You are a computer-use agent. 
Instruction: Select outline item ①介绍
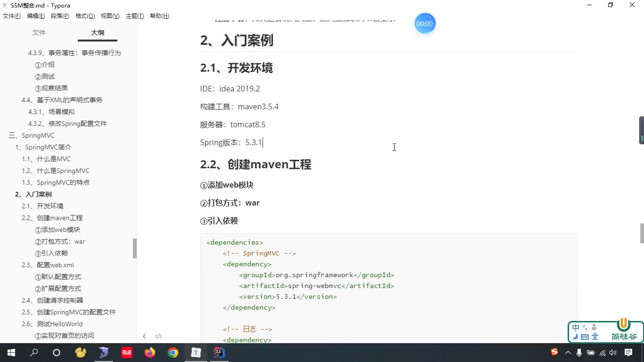(x=45, y=65)
